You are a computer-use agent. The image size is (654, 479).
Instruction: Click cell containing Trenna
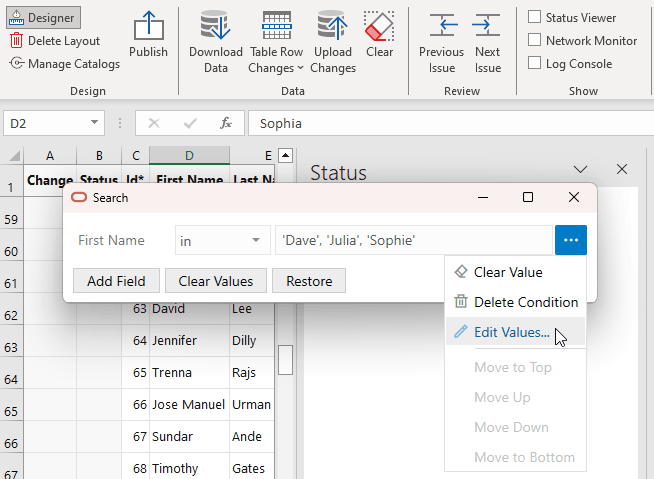(189, 373)
